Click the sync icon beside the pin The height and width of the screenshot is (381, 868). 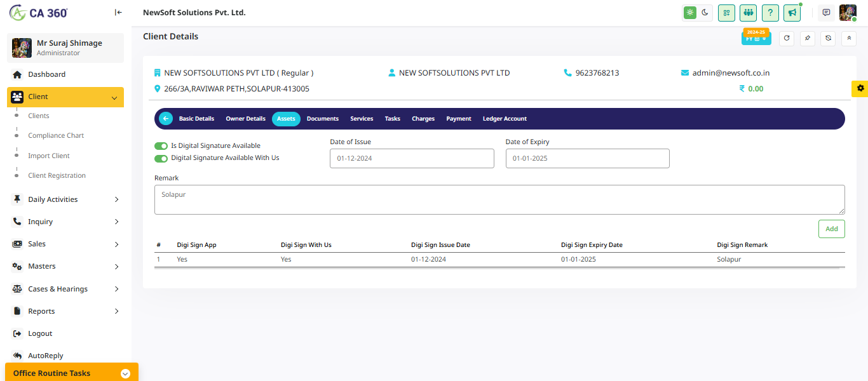point(828,38)
